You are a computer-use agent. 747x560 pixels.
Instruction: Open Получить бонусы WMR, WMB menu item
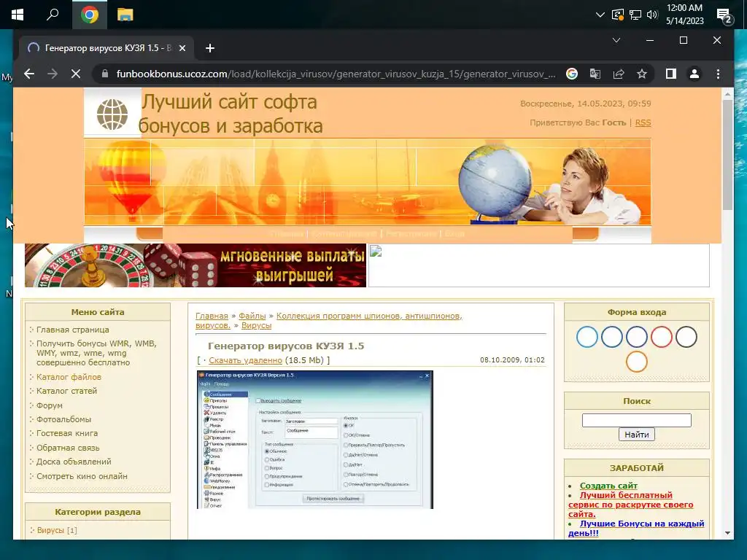[96, 353]
